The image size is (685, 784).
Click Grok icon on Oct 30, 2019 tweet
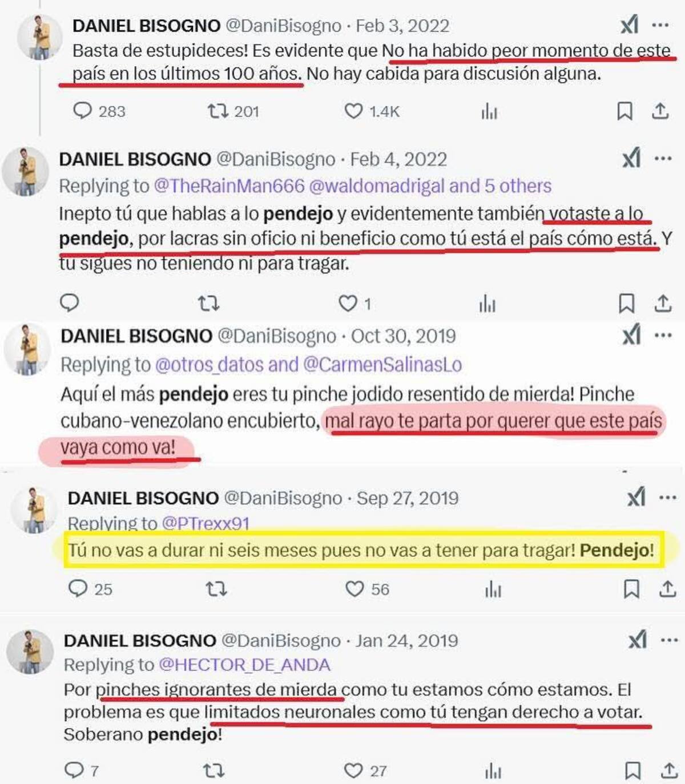point(631,336)
